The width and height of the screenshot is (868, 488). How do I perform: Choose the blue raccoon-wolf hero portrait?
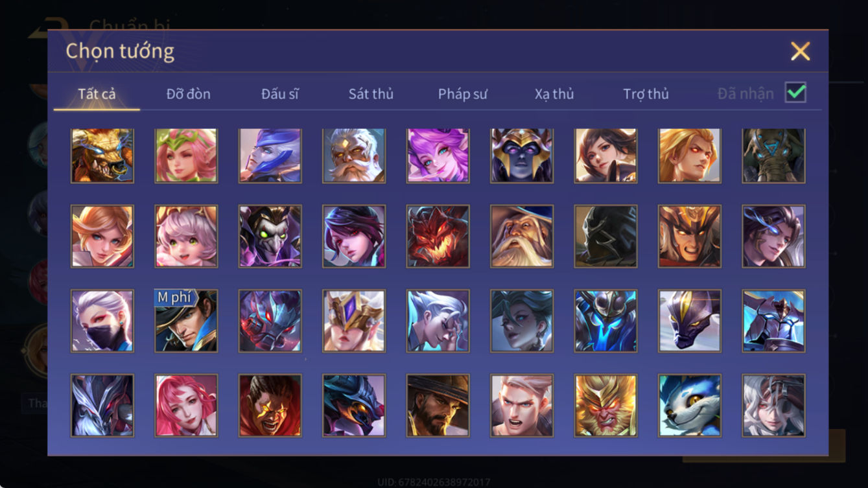click(x=690, y=405)
